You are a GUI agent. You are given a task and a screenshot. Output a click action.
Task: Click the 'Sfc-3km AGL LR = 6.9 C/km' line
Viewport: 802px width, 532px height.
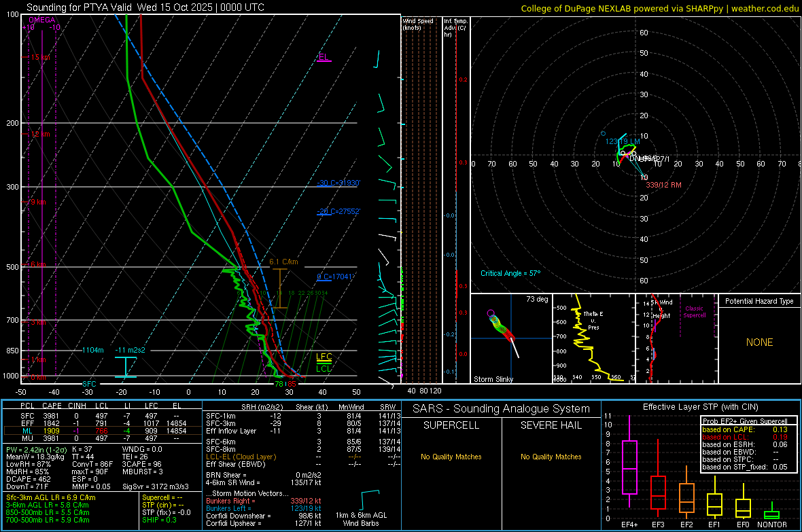(51, 498)
